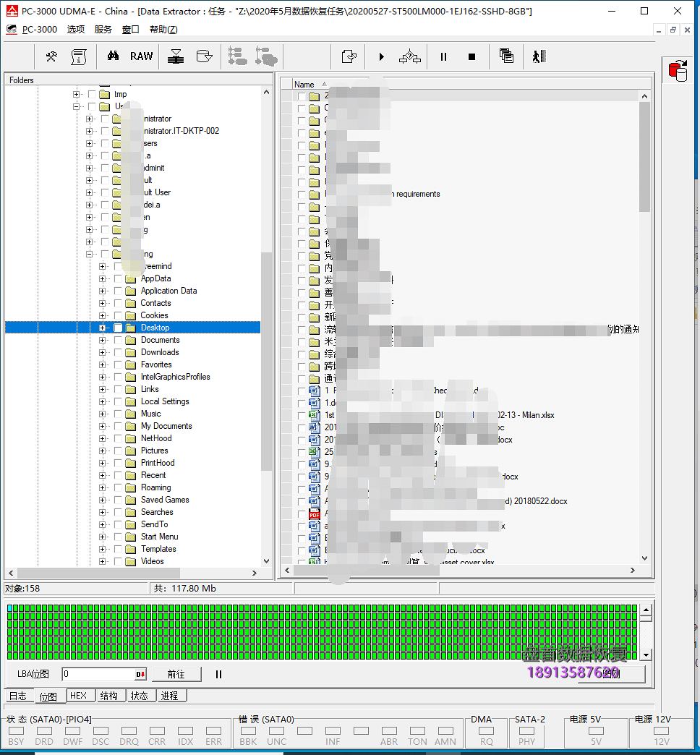This screenshot has height=755, width=700.
Task: Expand the Desktop folder node
Action: click(x=102, y=328)
